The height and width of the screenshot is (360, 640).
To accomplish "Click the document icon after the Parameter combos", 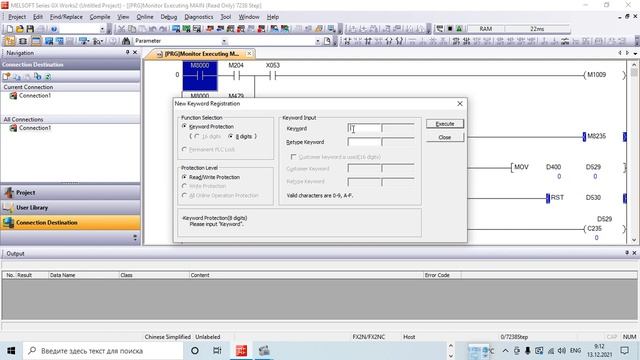I will 327,41.
